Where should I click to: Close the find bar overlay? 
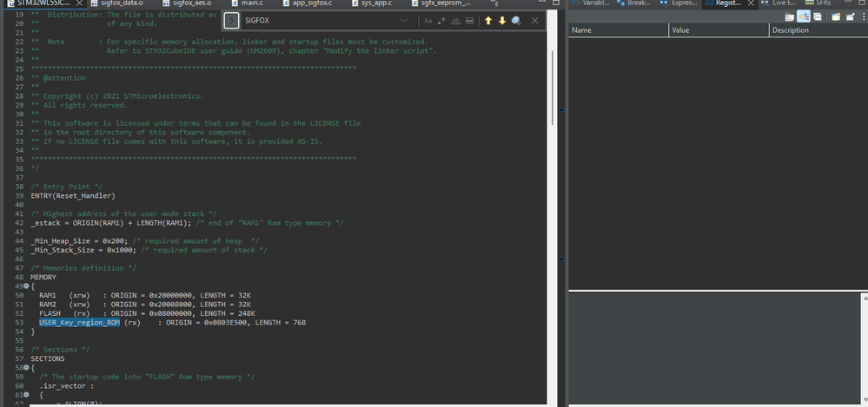coord(534,21)
